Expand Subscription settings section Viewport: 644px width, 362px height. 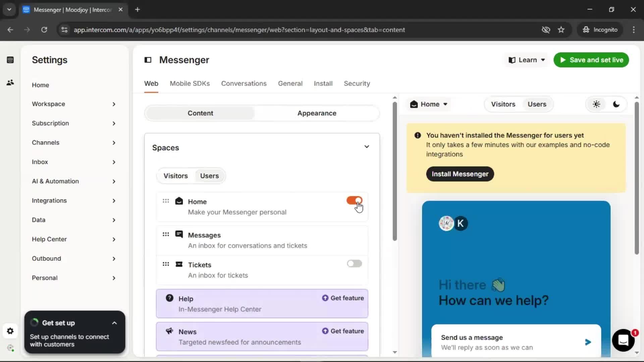pos(74,123)
